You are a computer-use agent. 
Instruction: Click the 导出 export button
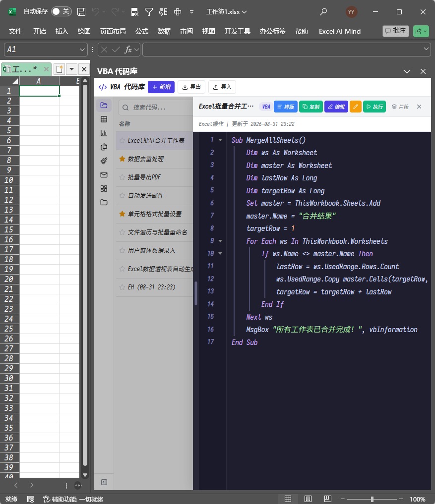click(x=191, y=87)
